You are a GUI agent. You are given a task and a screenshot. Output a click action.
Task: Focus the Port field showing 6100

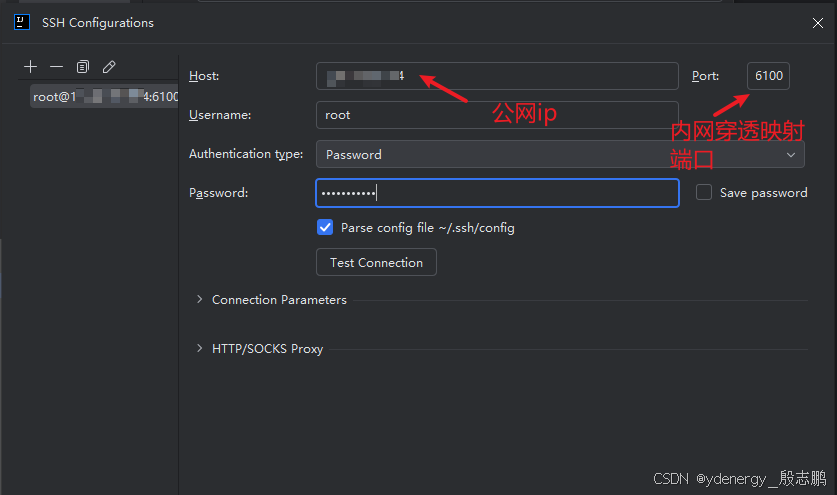768,76
